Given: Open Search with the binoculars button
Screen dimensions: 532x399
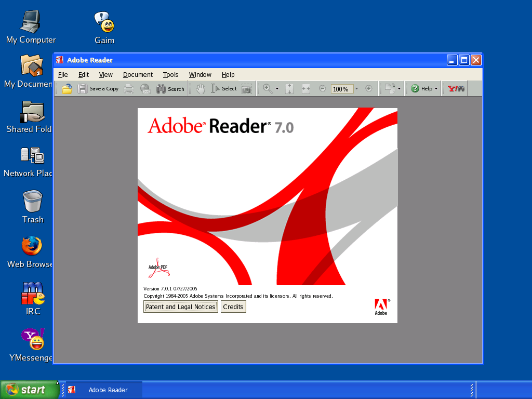Looking at the screenshot, I should [x=170, y=89].
